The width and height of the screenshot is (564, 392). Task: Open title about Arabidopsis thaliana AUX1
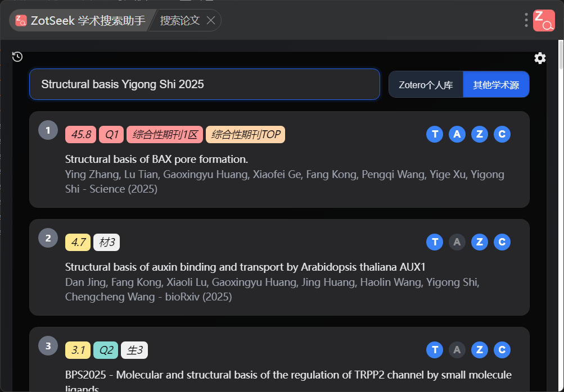245,267
